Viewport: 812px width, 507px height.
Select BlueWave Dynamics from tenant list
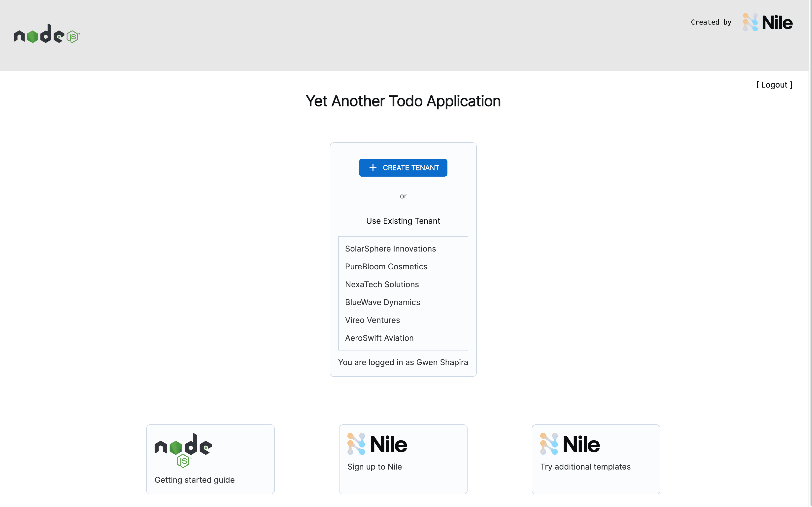point(383,302)
